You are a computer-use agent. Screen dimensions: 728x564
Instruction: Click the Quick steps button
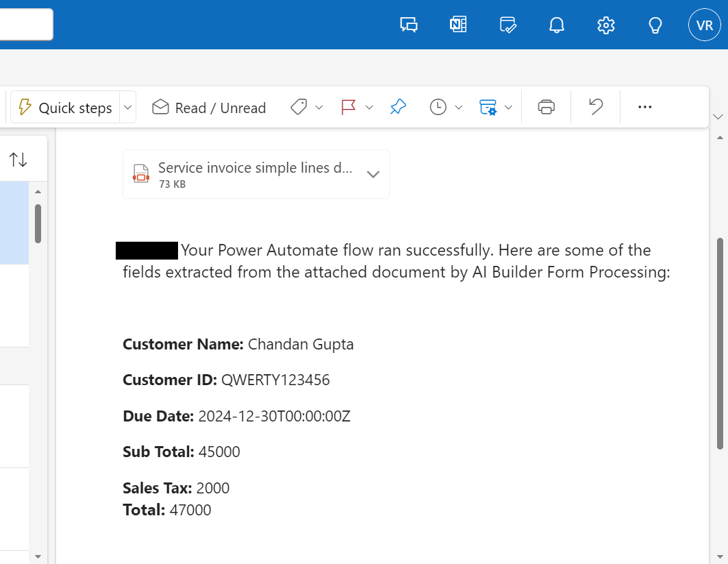[65, 108]
